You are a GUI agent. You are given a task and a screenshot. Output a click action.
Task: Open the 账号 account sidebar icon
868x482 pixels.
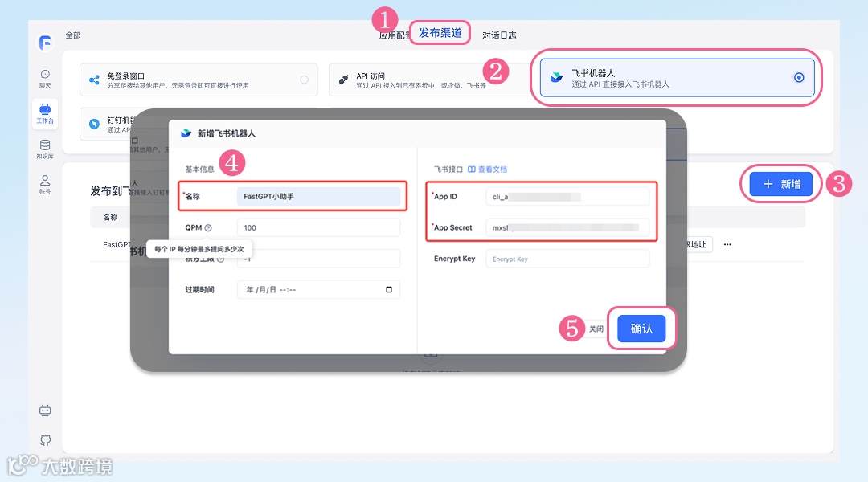pos(45,184)
